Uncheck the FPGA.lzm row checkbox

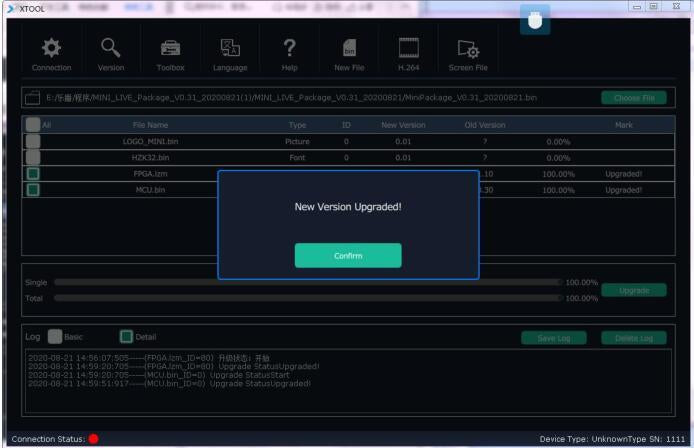33,174
